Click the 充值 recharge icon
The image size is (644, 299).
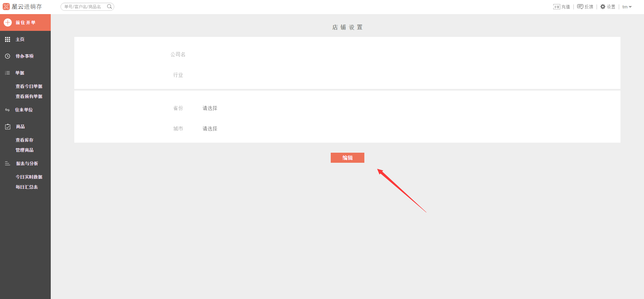pos(556,7)
